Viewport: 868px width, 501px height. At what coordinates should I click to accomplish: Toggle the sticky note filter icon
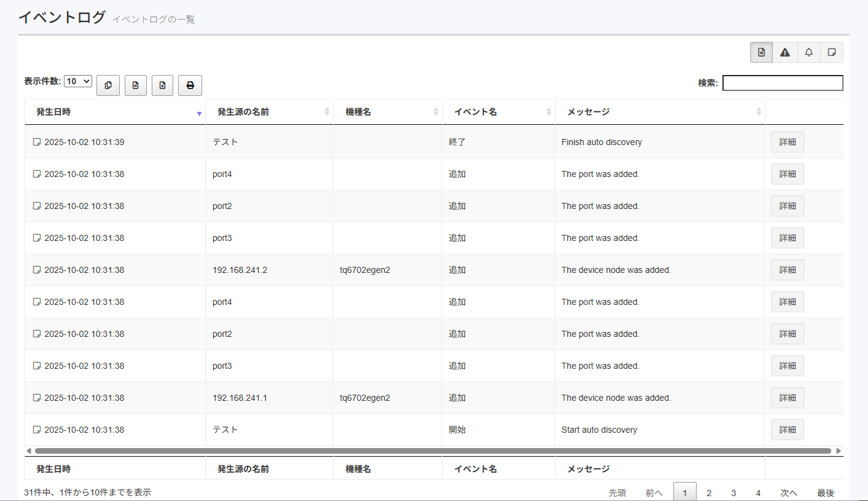832,52
